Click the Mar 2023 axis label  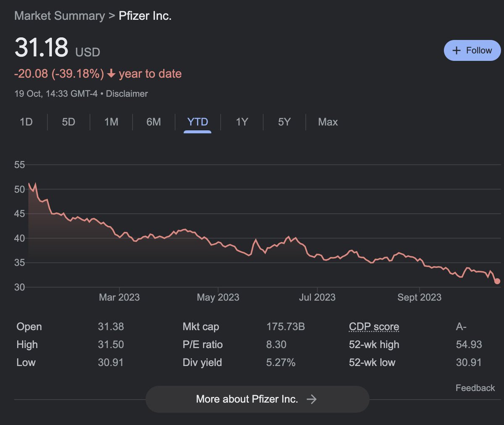(119, 297)
